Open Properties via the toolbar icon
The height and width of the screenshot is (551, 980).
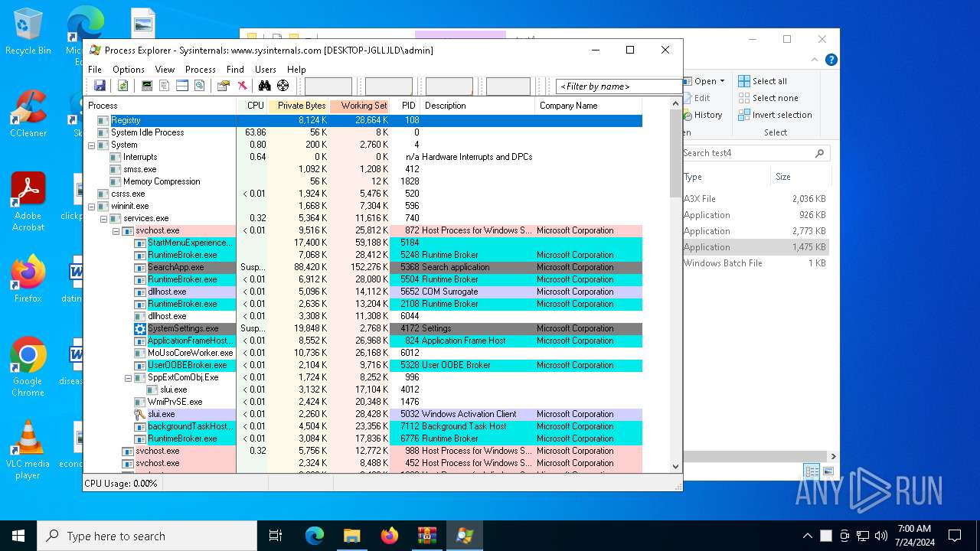click(x=224, y=86)
